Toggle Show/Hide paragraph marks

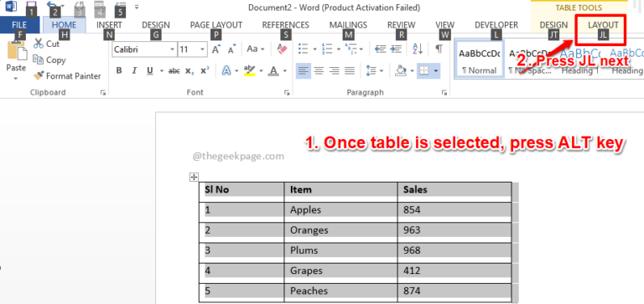point(439,49)
